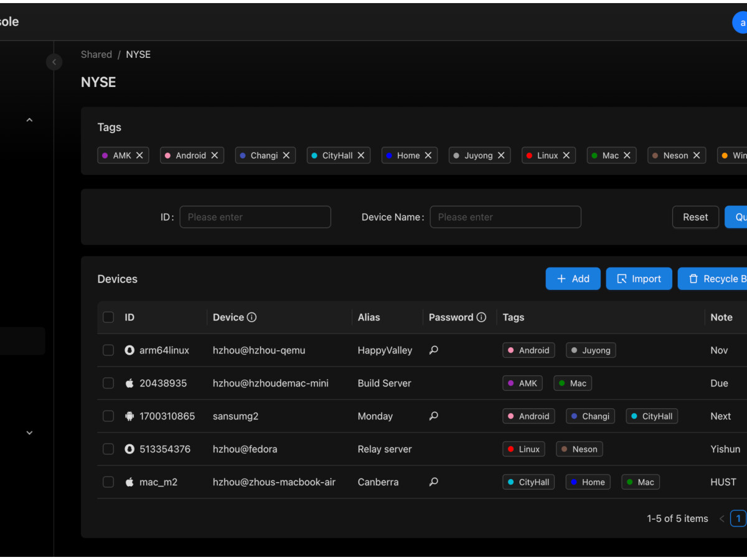Open the Import devices dialog

point(639,279)
